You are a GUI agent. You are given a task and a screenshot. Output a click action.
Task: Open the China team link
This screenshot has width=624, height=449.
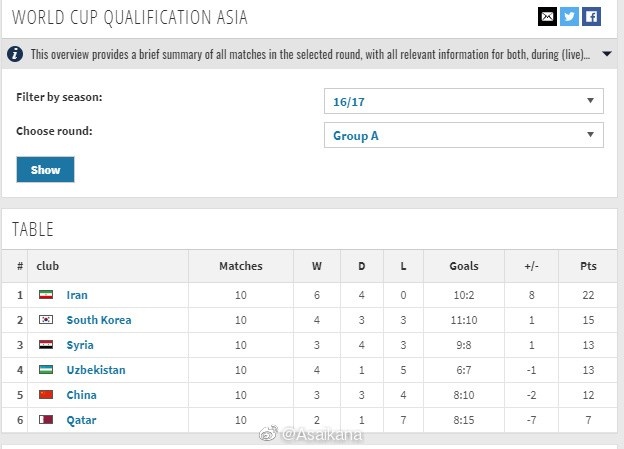point(82,395)
